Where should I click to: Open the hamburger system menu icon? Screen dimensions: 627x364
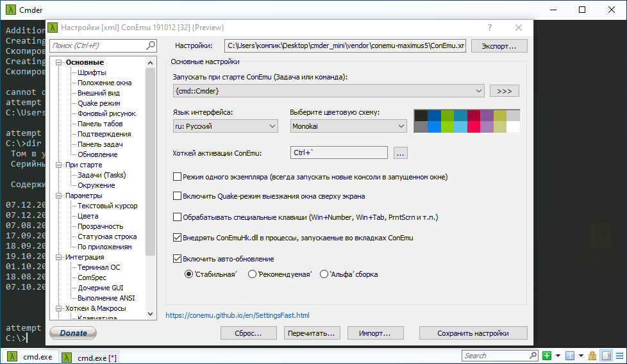click(x=619, y=356)
